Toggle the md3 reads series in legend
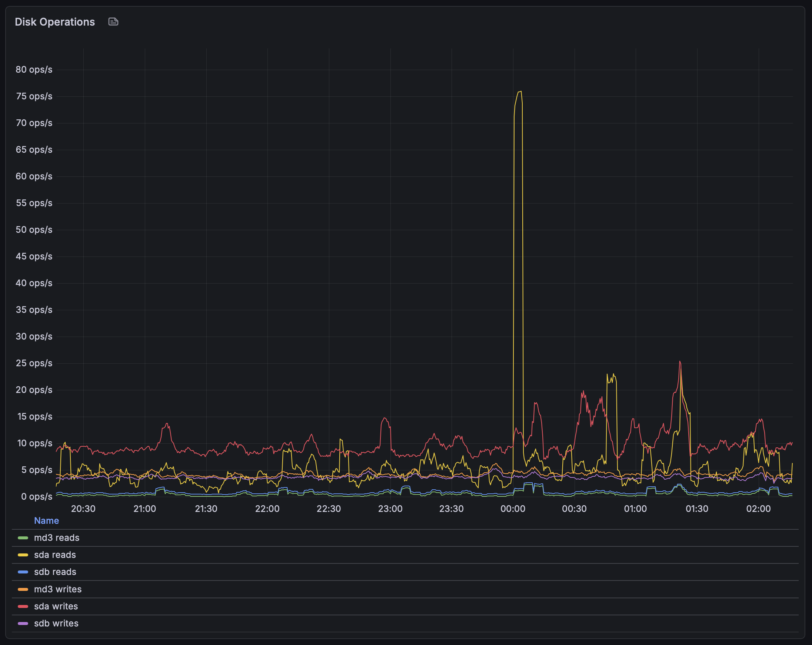 coord(57,538)
